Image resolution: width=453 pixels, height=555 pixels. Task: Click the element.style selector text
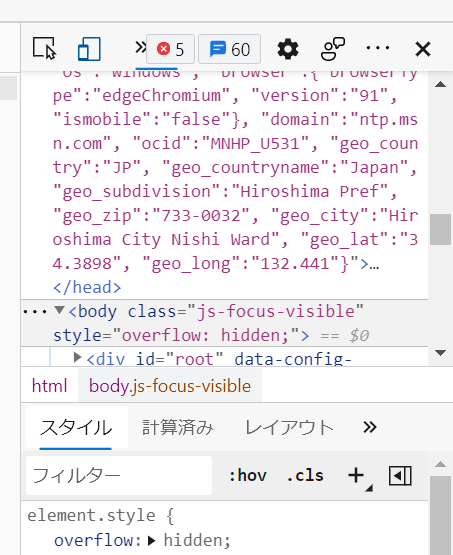click(x=91, y=515)
